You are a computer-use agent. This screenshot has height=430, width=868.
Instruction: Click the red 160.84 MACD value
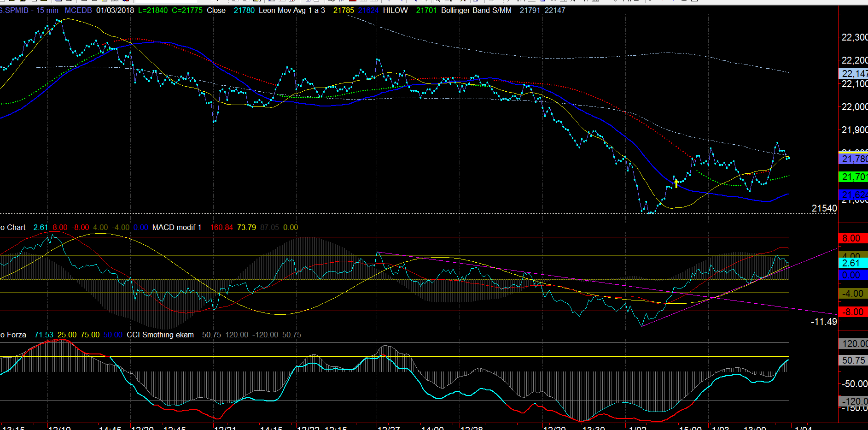click(221, 227)
